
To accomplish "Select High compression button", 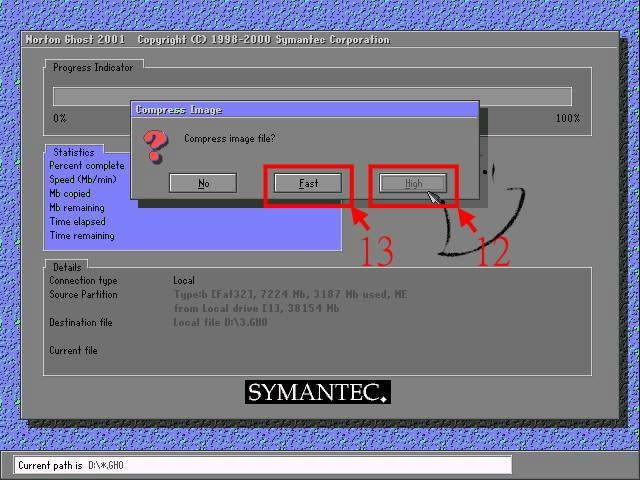I will point(413,183).
